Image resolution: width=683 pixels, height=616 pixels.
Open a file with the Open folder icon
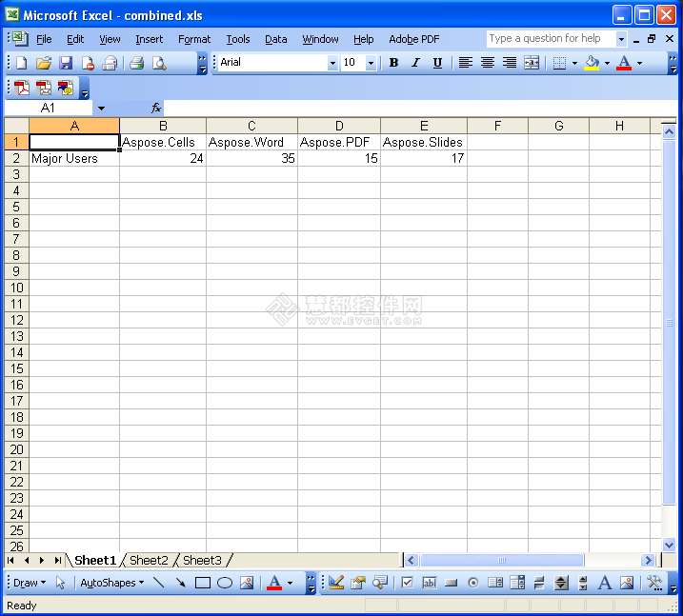[43, 63]
